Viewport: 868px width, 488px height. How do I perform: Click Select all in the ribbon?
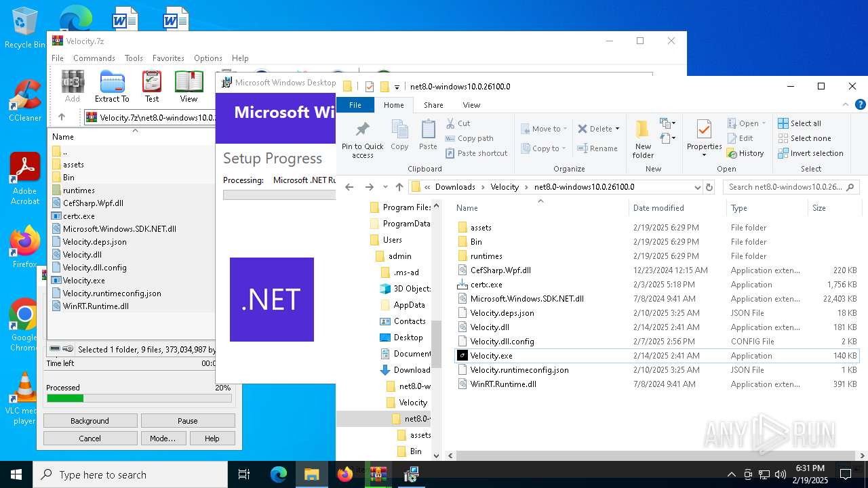(800, 123)
